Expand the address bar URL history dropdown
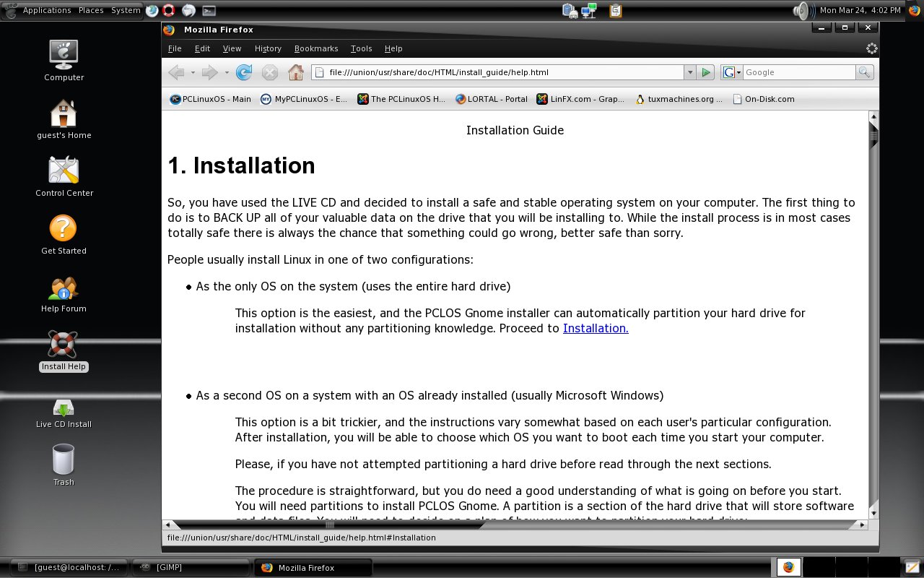Viewport: 924px width, 578px height. (x=690, y=72)
